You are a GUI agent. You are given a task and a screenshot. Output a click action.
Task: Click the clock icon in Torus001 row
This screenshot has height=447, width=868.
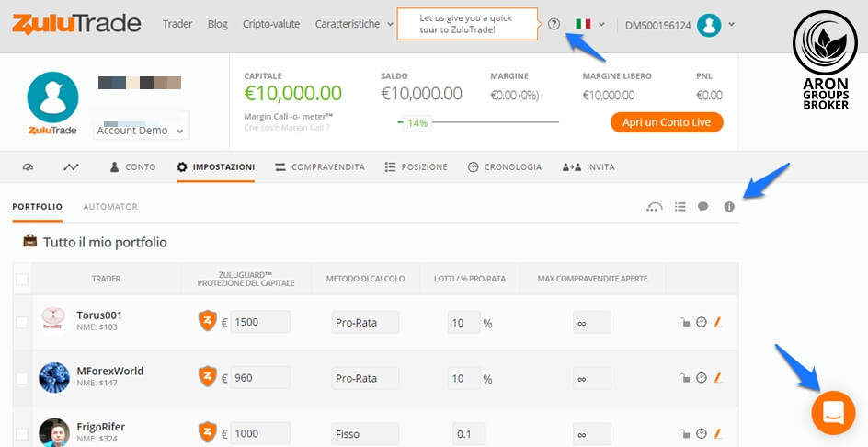click(702, 322)
